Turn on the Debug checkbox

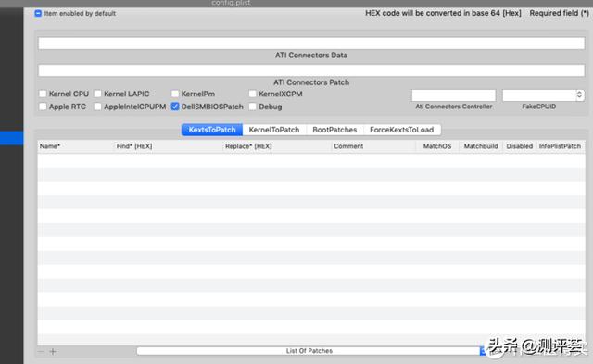(x=252, y=107)
